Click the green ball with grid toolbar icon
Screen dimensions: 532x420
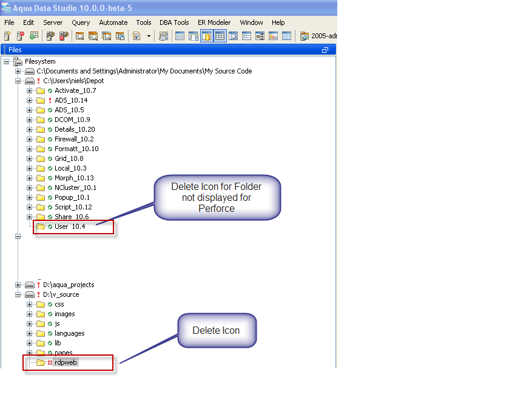[33, 36]
